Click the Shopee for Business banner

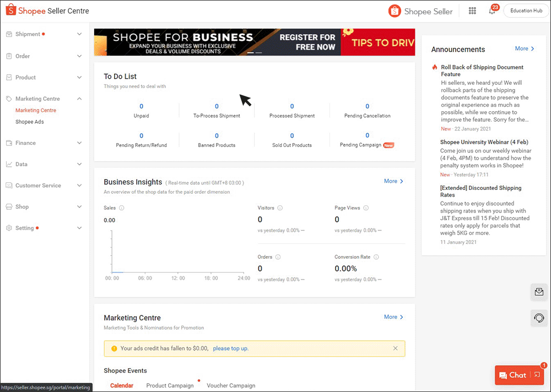[217, 42]
